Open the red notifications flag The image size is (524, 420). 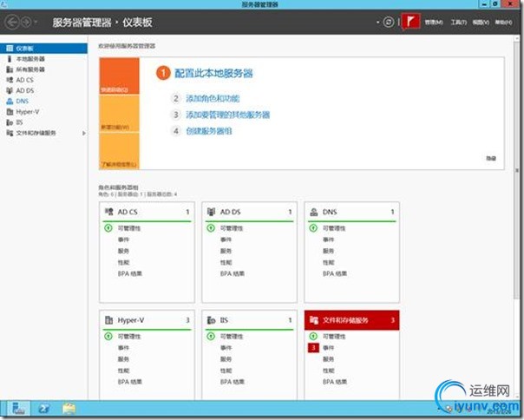[410, 22]
